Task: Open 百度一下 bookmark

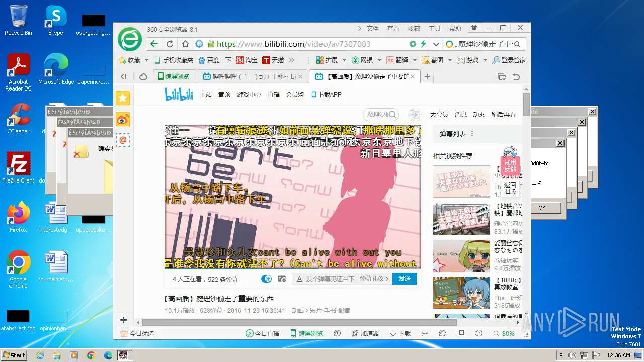Action: point(215,60)
